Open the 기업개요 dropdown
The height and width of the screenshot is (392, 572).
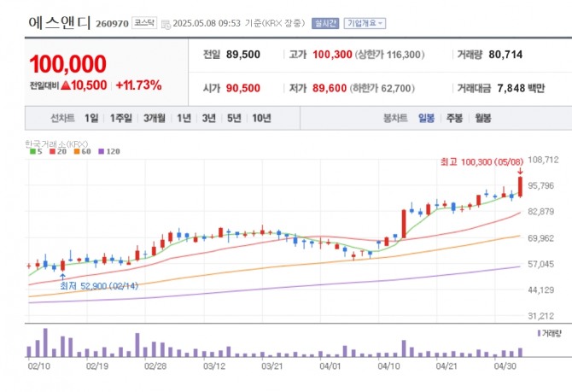coord(365,23)
